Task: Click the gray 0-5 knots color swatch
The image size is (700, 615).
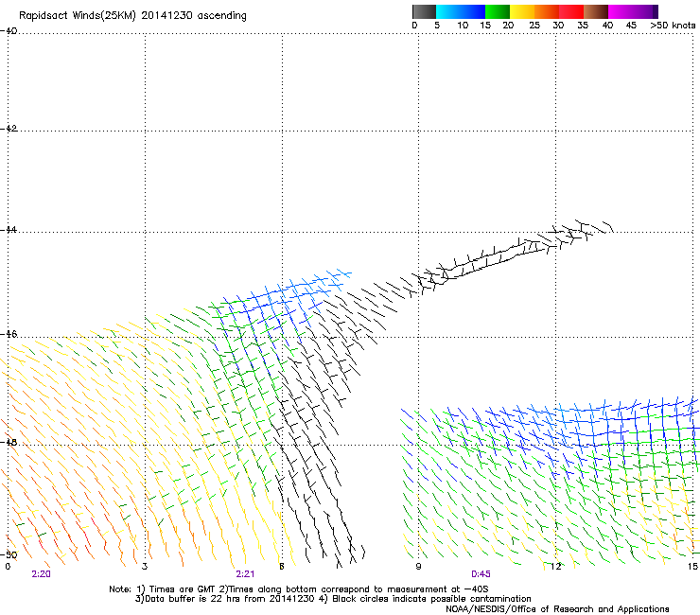Action: (424, 11)
